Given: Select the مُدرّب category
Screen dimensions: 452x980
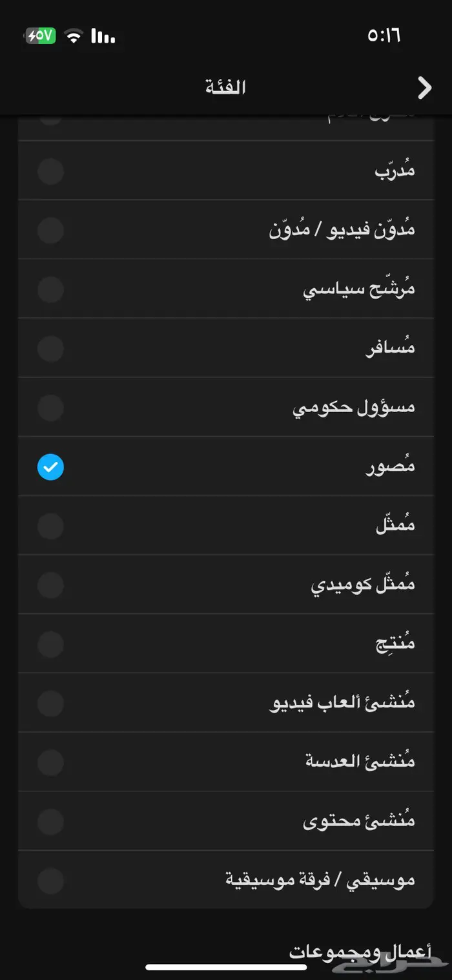Looking at the screenshot, I should coord(226,170).
